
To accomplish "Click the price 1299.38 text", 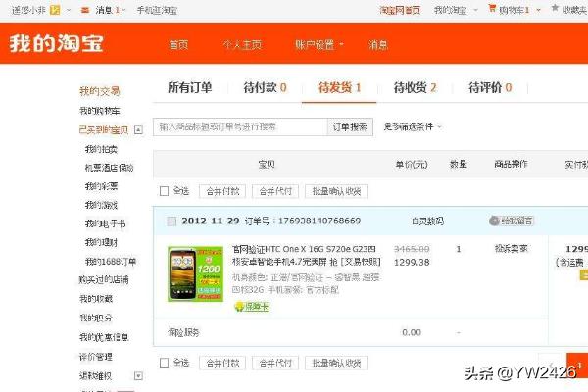I will click(412, 263).
